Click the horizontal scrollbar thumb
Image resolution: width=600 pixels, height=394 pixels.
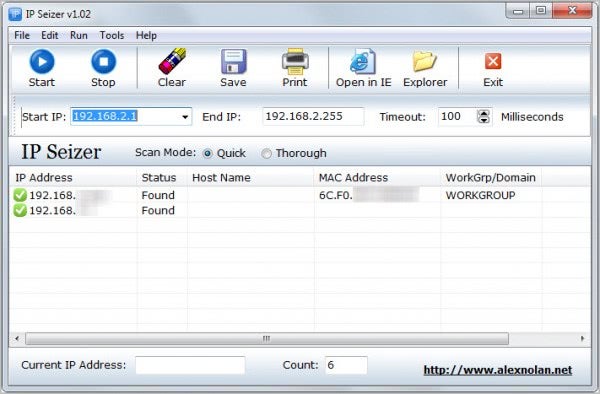pos(267,339)
